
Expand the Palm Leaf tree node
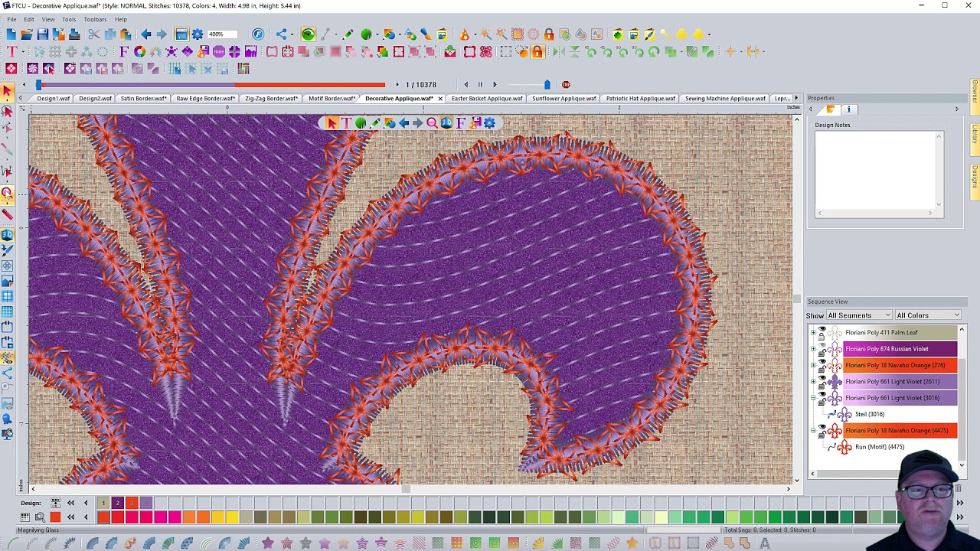coord(813,333)
